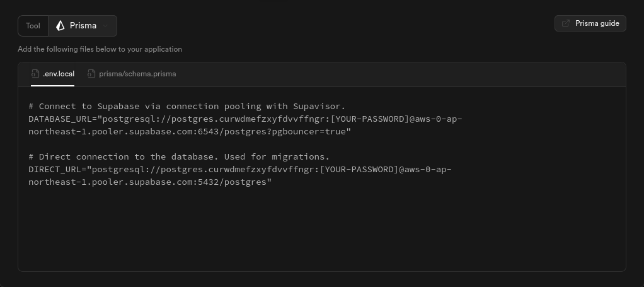644x287 pixels.
Task: Click [YOUR-PASSWORD] placeholder in the DIRECT_URL line
Action: pyautogui.click(x=359, y=170)
